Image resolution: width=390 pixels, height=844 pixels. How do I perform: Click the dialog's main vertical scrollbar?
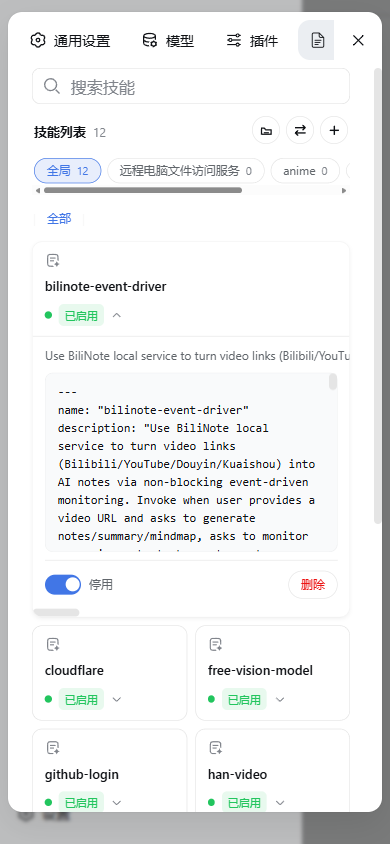(378, 296)
